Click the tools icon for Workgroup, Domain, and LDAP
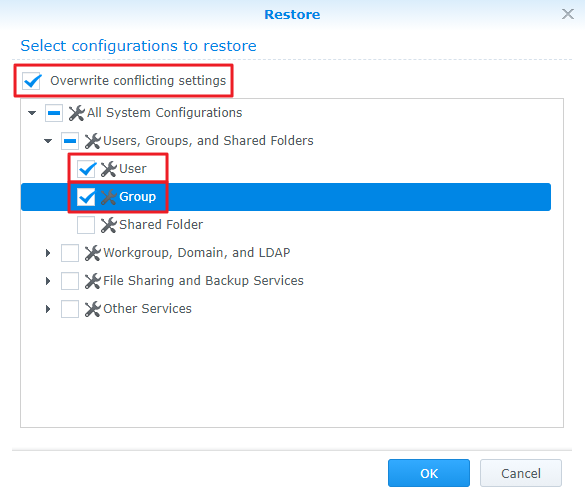 (93, 253)
